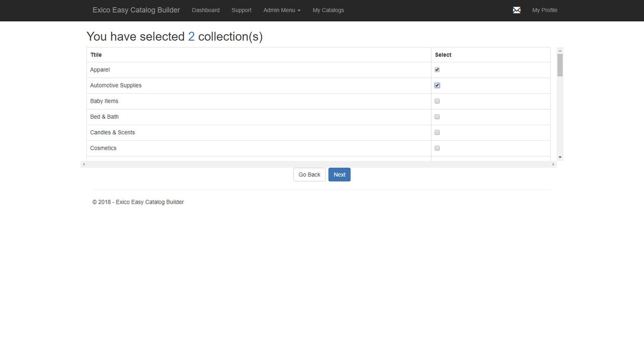Check the Baby Items checkbox

point(437,101)
